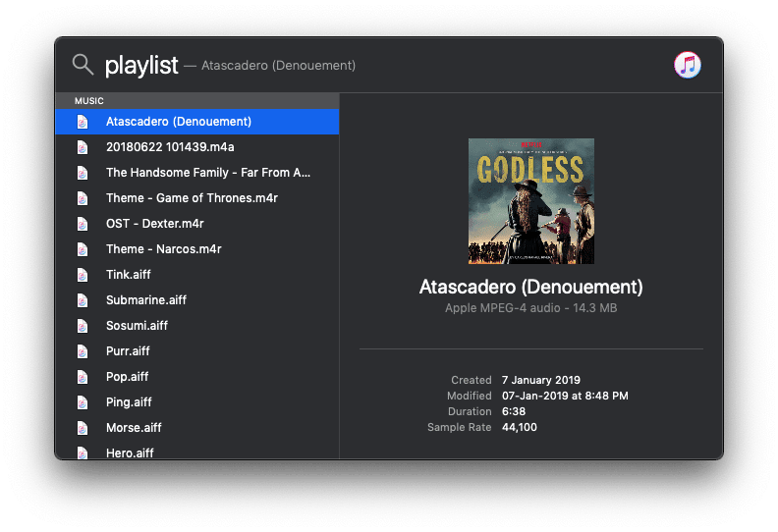The width and height of the screenshot is (778, 532).
Task: Pick the Theme - Narcos.m4r result
Action: (x=163, y=249)
